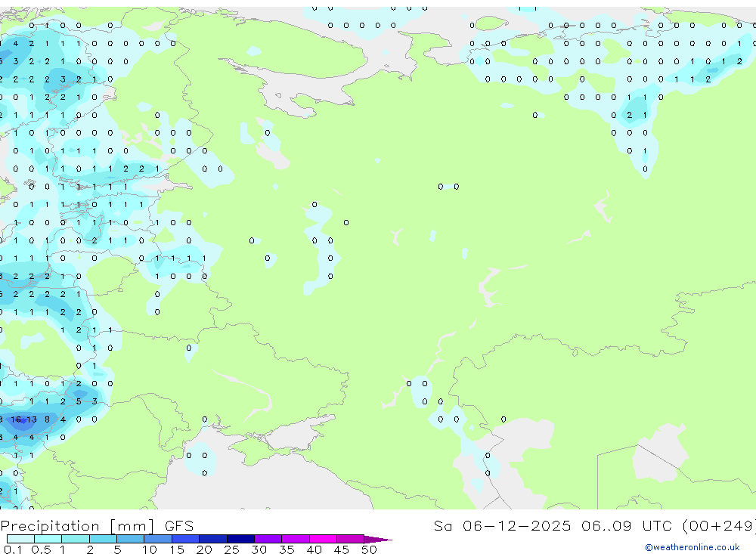Image resolution: width=756 pixels, height=554 pixels.
Task: Click the map value "5" between 2 and 3
Action: [x=79, y=401]
